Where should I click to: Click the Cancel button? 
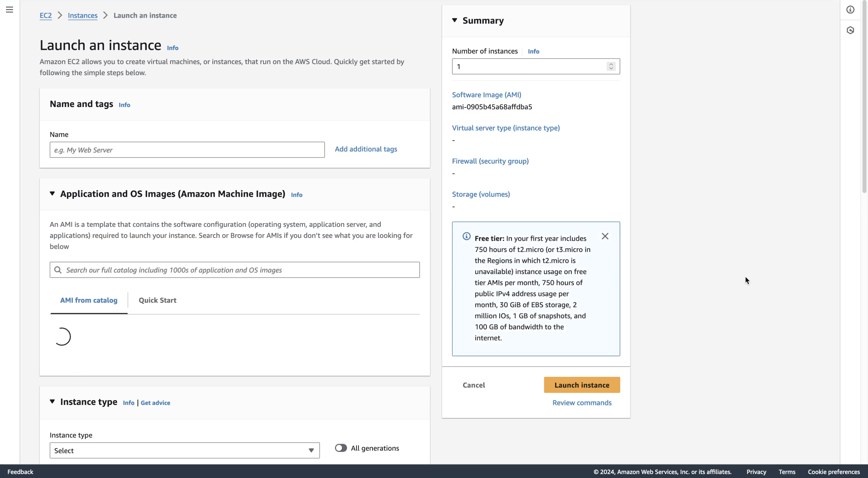(473, 385)
